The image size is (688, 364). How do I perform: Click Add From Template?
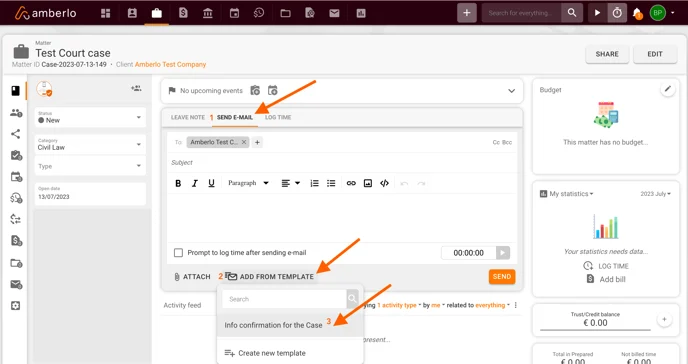270,277
